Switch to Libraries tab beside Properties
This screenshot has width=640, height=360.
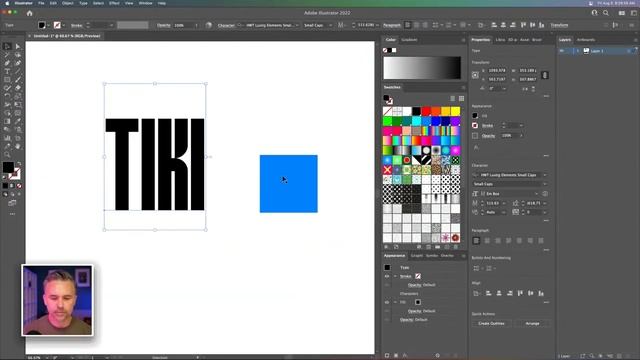[x=500, y=40]
